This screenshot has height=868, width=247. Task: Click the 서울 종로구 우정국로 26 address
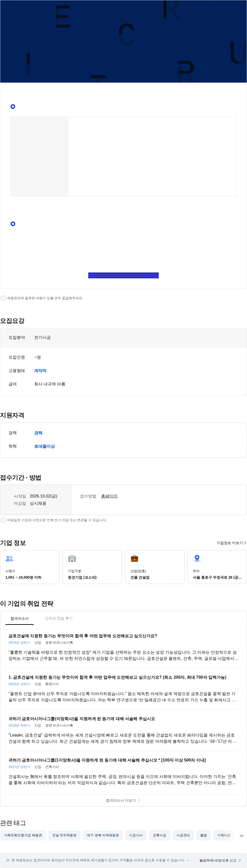click(217, 578)
